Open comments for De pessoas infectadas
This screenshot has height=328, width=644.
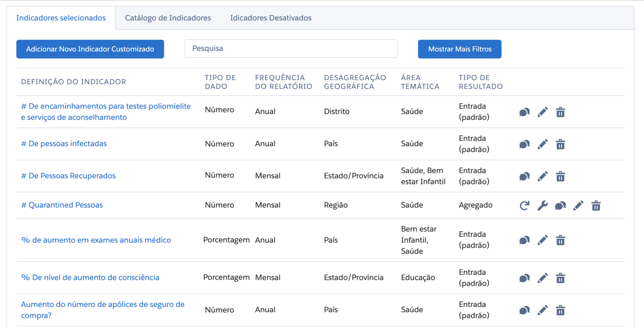524,144
